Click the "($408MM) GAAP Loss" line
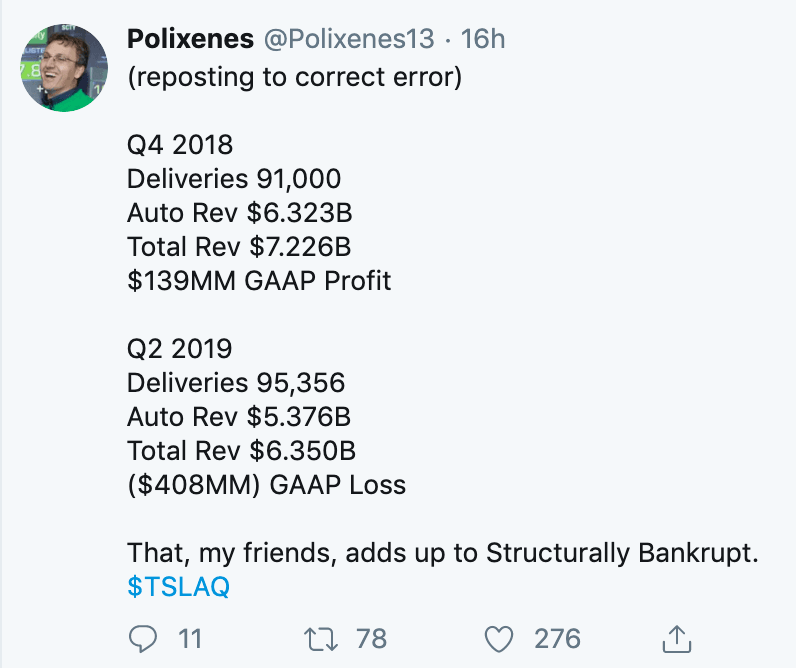796x668 pixels. click(266, 485)
